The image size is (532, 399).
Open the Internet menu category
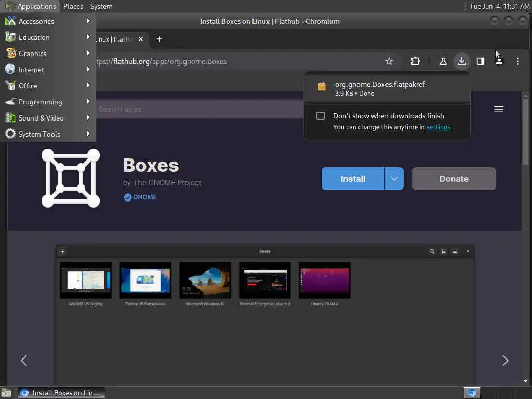pyautogui.click(x=48, y=70)
